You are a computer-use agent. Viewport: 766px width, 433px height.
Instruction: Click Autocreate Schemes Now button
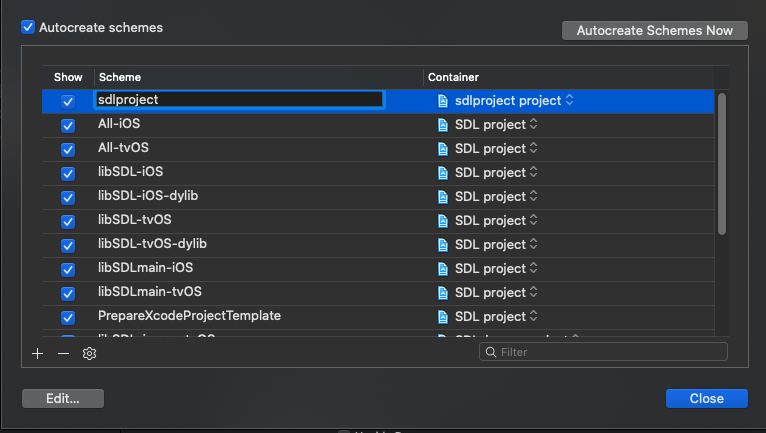pyautogui.click(x=655, y=30)
